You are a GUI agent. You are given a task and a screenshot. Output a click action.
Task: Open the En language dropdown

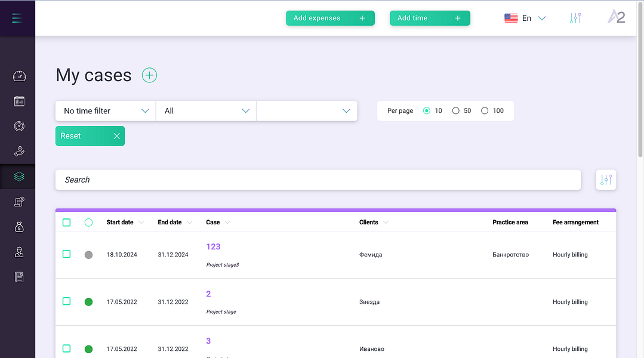(x=534, y=18)
